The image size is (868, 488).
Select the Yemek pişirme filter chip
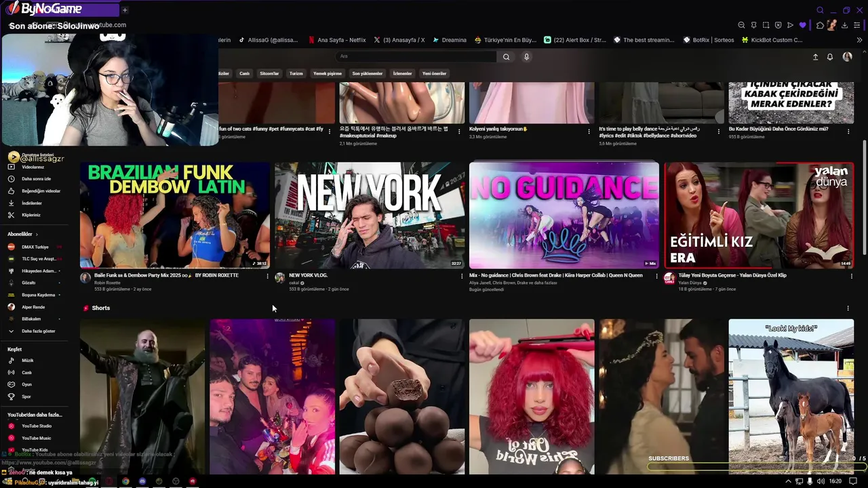point(328,73)
